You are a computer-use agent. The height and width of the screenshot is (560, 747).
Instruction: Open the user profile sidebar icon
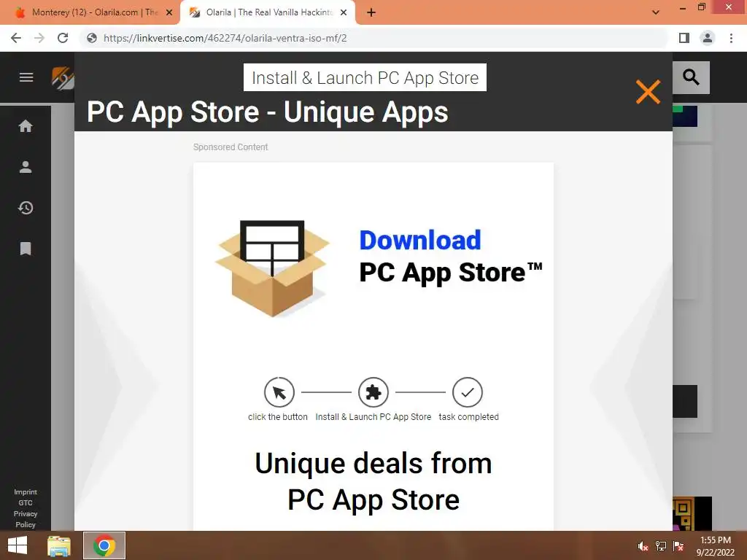(26, 167)
